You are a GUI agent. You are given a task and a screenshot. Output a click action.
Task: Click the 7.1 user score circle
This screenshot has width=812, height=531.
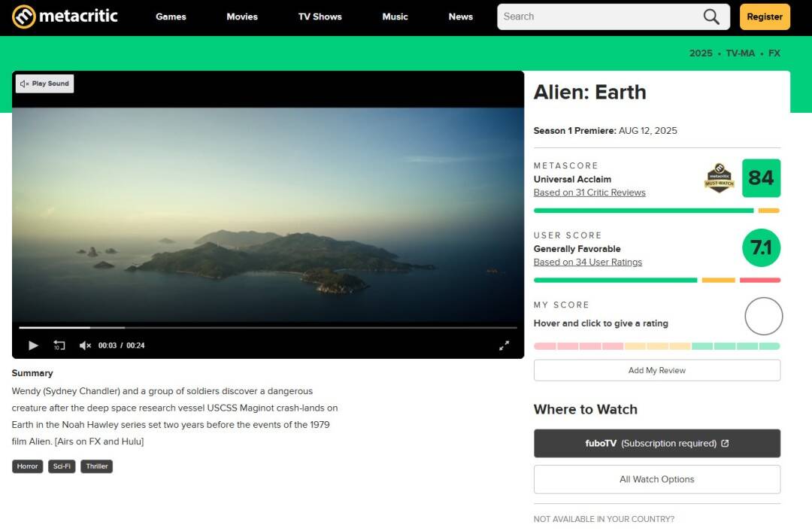761,247
